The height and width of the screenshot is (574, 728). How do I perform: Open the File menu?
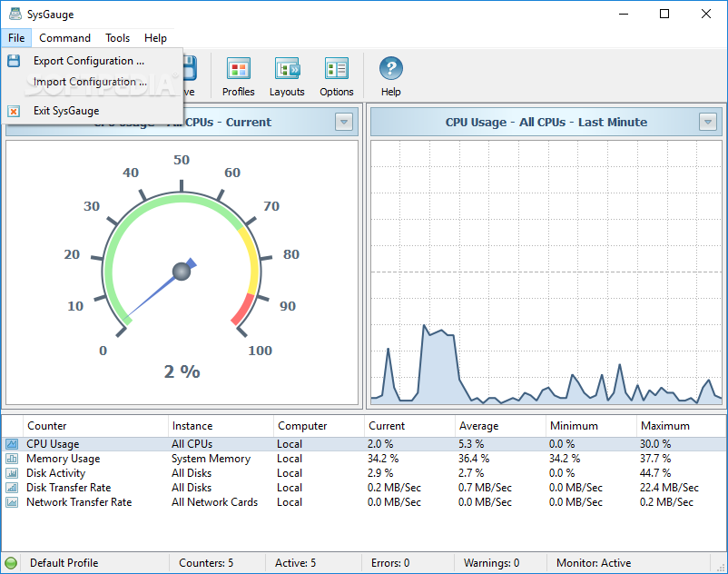16,38
